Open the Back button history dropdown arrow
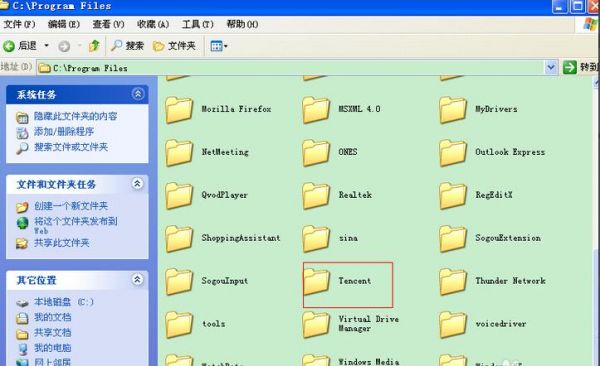This screenshot has width=600, height=366. point(46,46)
